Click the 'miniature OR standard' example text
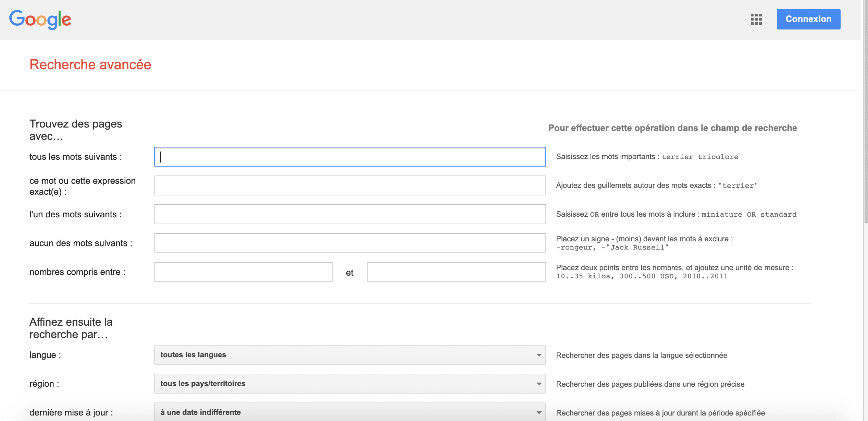868x421 pixels. 749,214
